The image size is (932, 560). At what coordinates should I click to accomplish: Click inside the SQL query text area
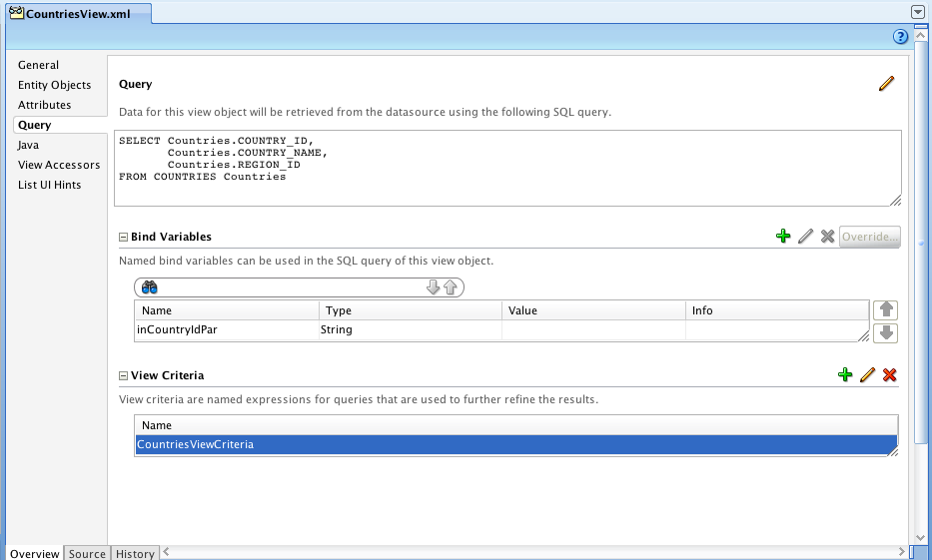tap(507, 168)
